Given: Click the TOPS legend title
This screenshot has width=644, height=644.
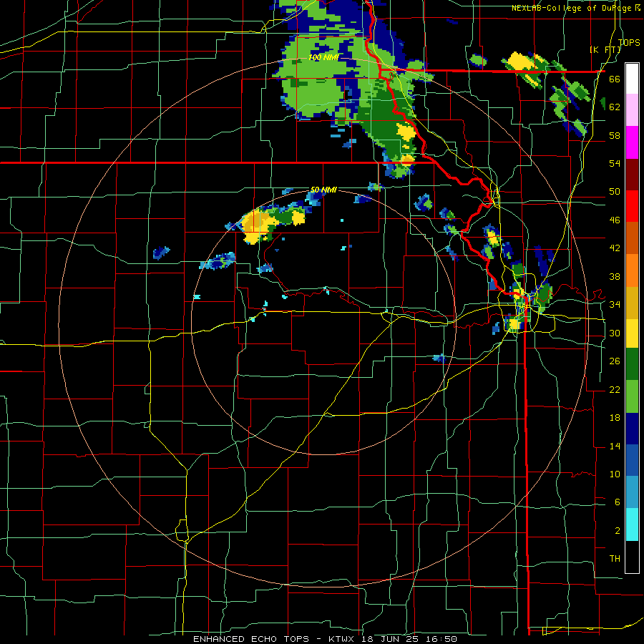Looking at the screenshot, I should pyautogui.click(x=629, y=42).
